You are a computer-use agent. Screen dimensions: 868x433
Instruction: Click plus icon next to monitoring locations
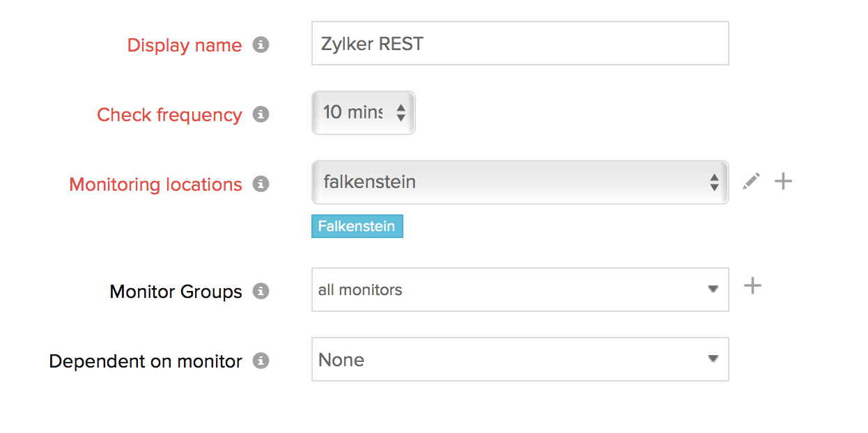(784, 182)
